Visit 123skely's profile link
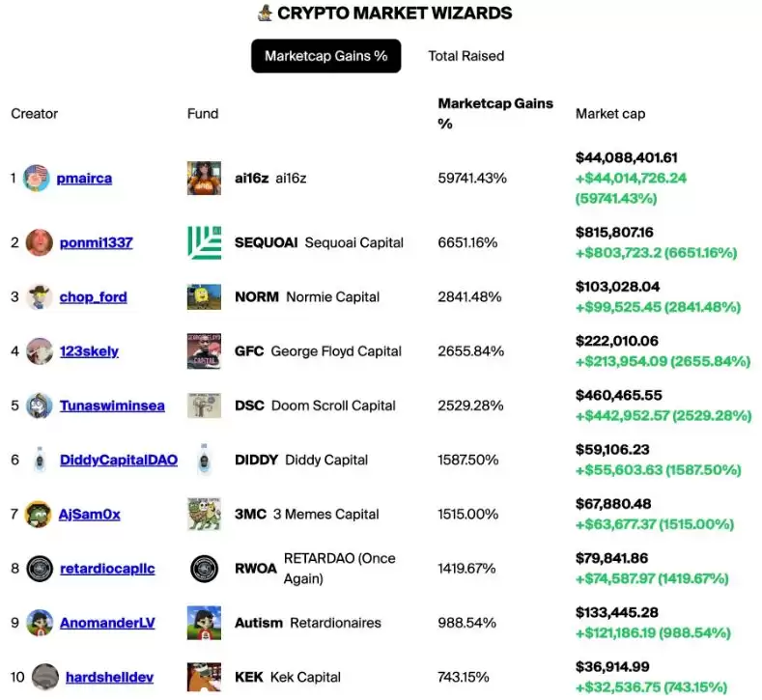762x700 pixels. click(x=89, y=351)
